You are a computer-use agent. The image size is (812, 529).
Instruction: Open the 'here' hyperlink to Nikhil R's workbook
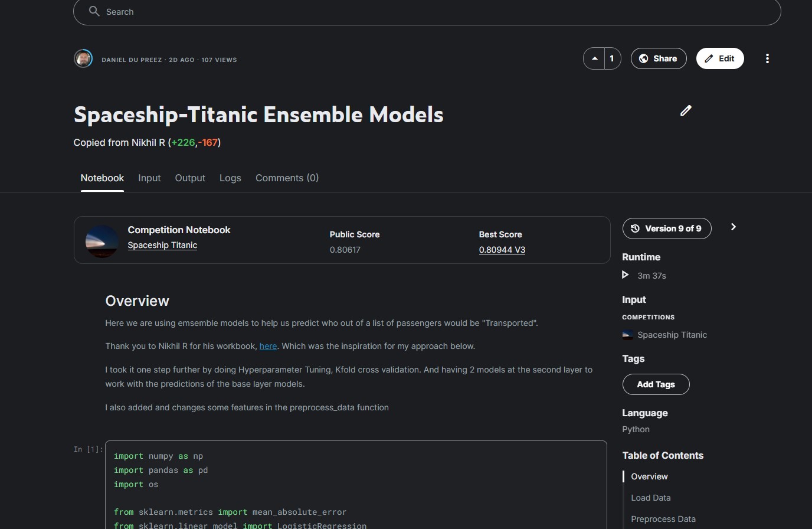268,346
